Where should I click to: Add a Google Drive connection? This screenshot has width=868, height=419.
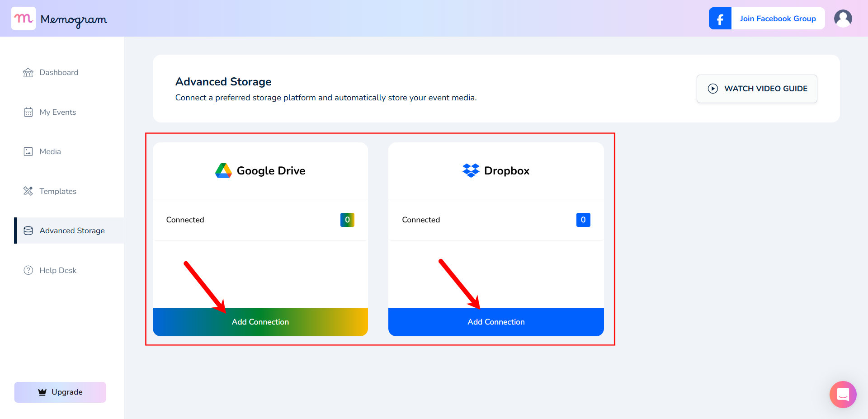[x=260, y=322]
